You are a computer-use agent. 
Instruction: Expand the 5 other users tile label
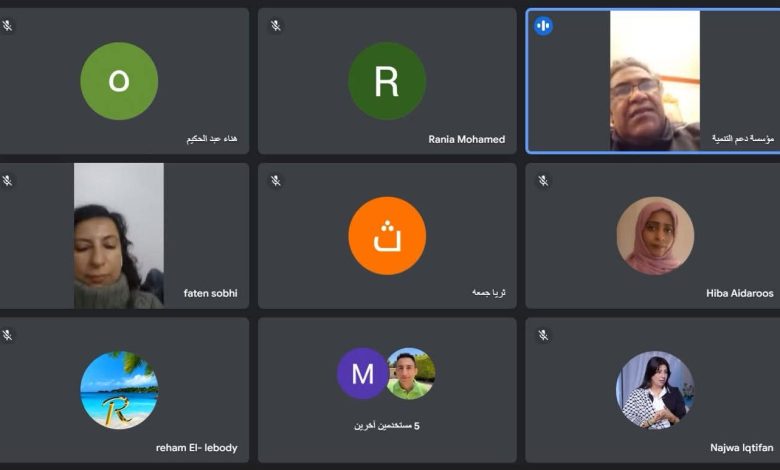387,426
